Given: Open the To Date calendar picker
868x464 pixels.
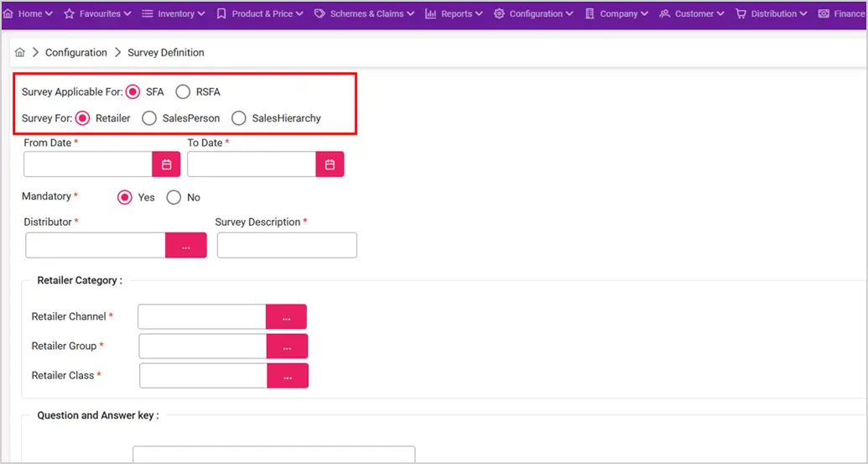Looking at the screenshot, I should coord(330,164).
